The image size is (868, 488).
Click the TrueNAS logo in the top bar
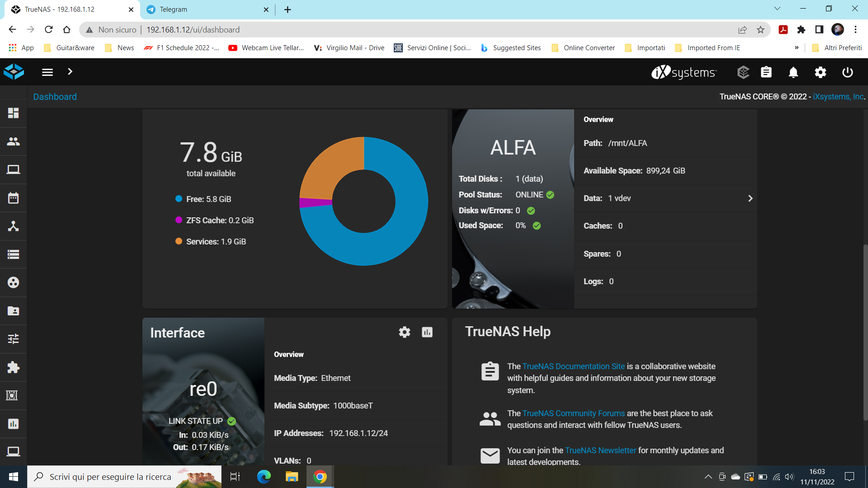pyautogui.click(x=14, y=72)
